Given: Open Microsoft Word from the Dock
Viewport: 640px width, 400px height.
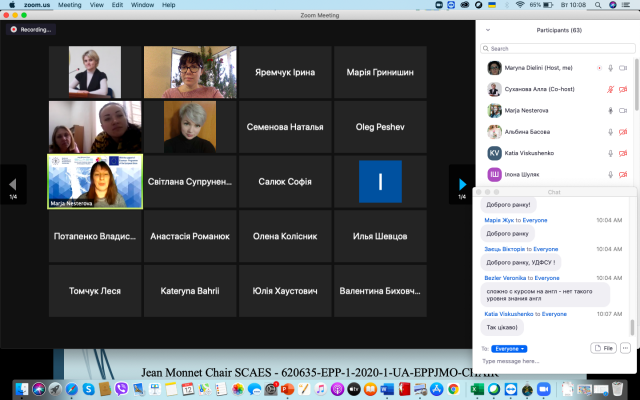Looking at the screenshot, I should pyautogui.click(x=387, y=389).
